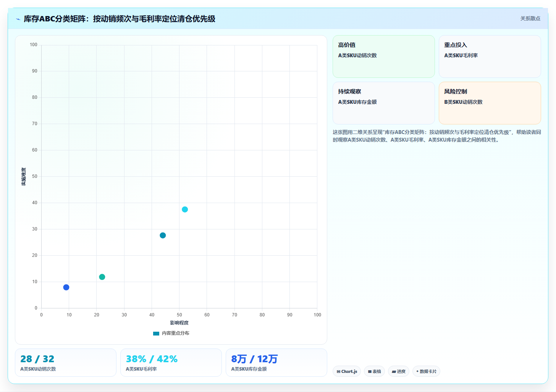Click the lightning icon beside the title
This screenshot has height=392, width=556.
click(18, 19)
